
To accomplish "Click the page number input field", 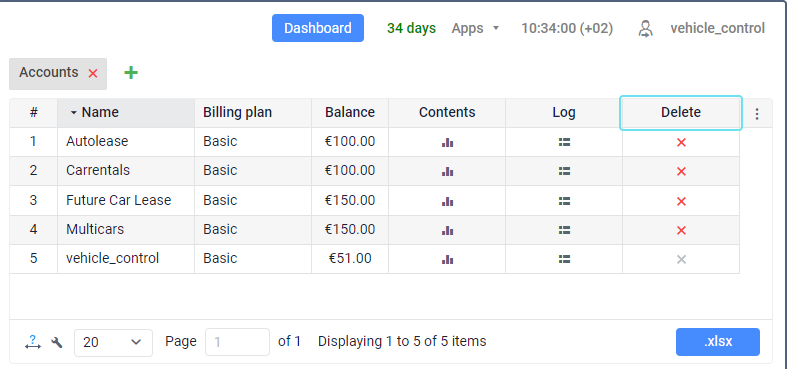I will [237, 342].
